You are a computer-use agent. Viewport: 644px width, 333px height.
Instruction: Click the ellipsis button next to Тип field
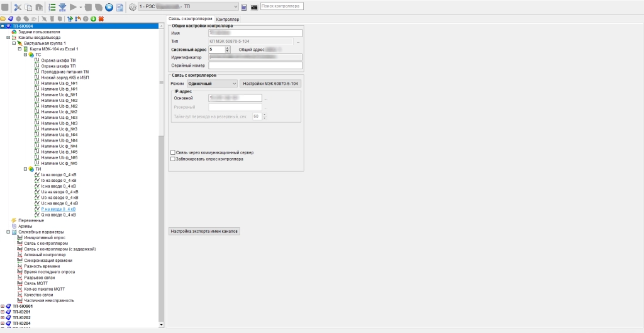[x=298, y=42]
